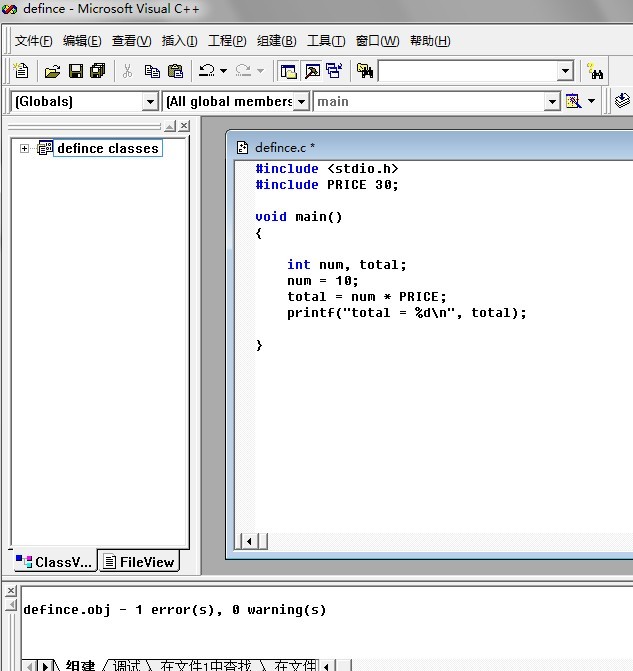Open the main function dropdown
The image size is (633, 671).
[x=552, y=102]
